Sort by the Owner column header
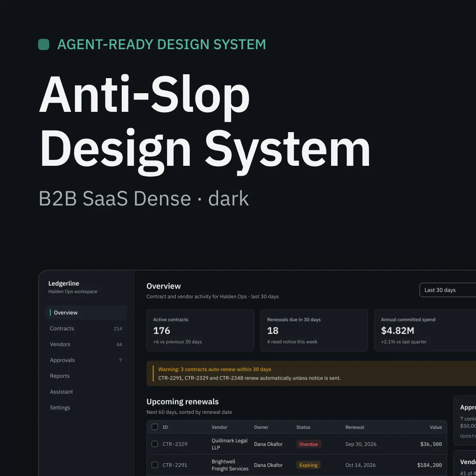The height and width of the screenshot is (476, 476). tap(261, 427)
